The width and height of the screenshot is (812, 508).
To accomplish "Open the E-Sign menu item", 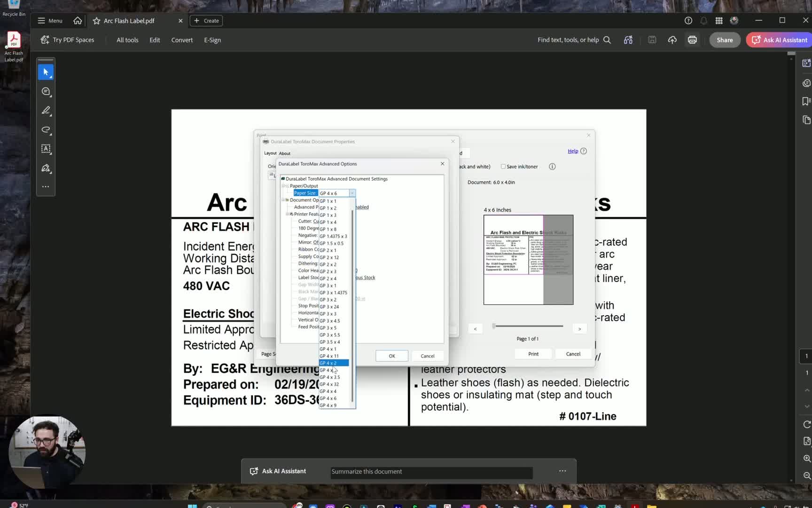I will (212, 40).
